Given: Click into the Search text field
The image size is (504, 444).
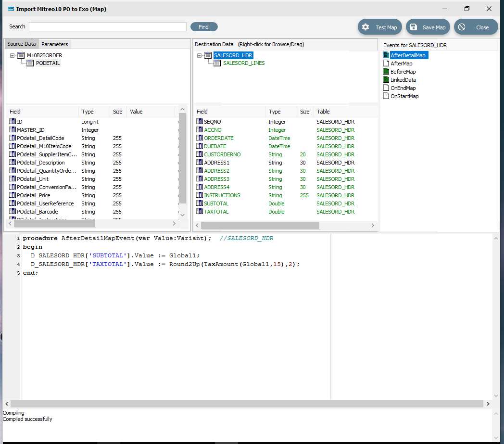Looking at the screenshot, I should pyautogui.click(x=108, y=26).
